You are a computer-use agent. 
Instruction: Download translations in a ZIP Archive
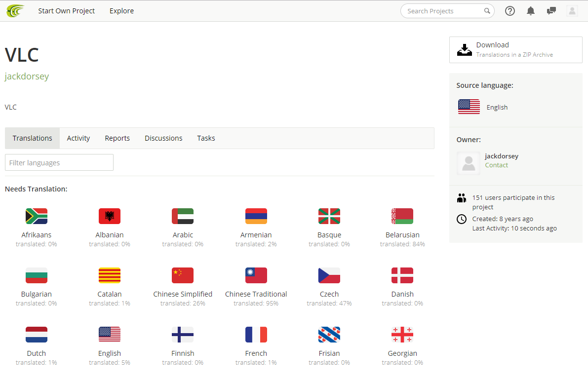point(515,50)
